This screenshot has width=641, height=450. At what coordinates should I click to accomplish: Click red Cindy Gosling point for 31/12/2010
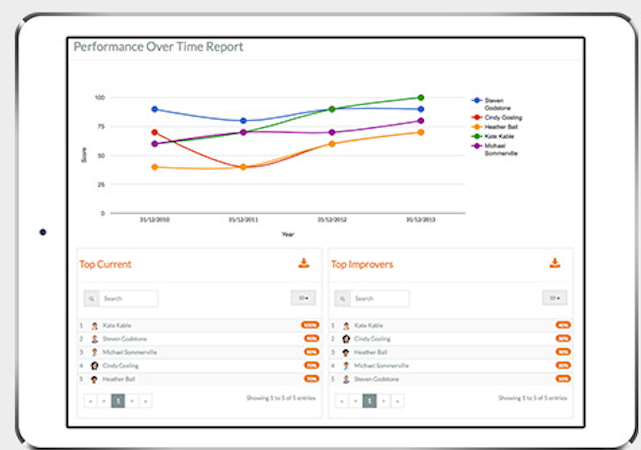coord(155,132)
